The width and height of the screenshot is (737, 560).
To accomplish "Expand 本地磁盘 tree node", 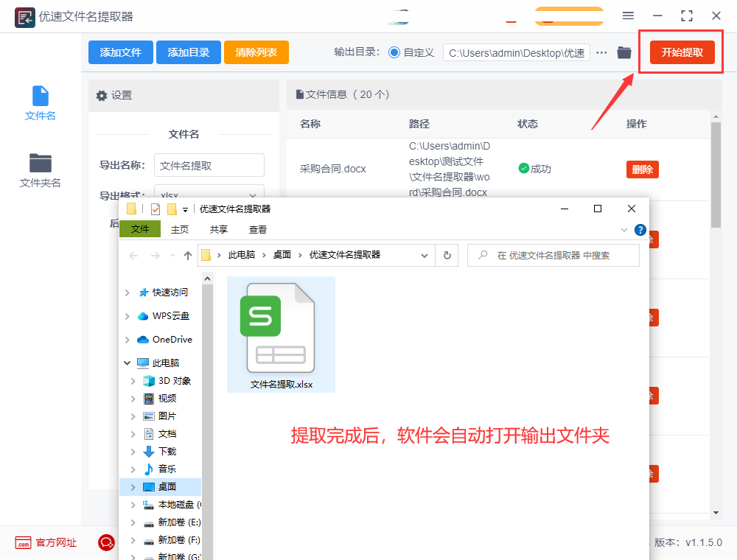I will click(133, 505).
